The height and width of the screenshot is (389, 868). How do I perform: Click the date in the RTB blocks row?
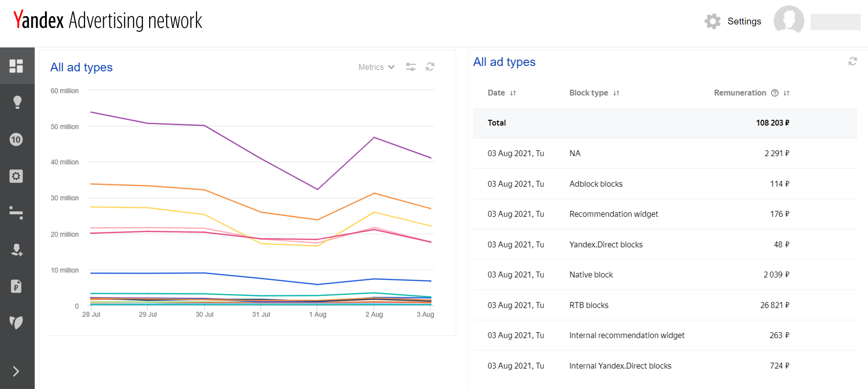[516, 305]
